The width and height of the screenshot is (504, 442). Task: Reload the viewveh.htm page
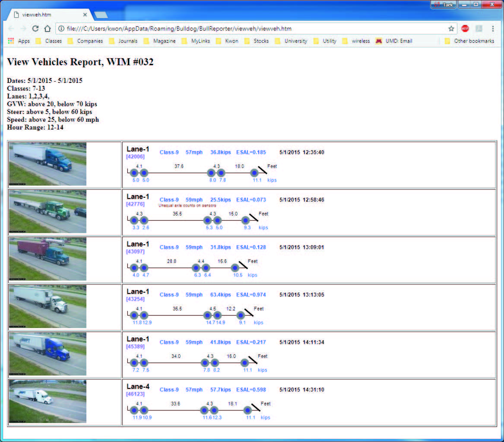(35, 28)
